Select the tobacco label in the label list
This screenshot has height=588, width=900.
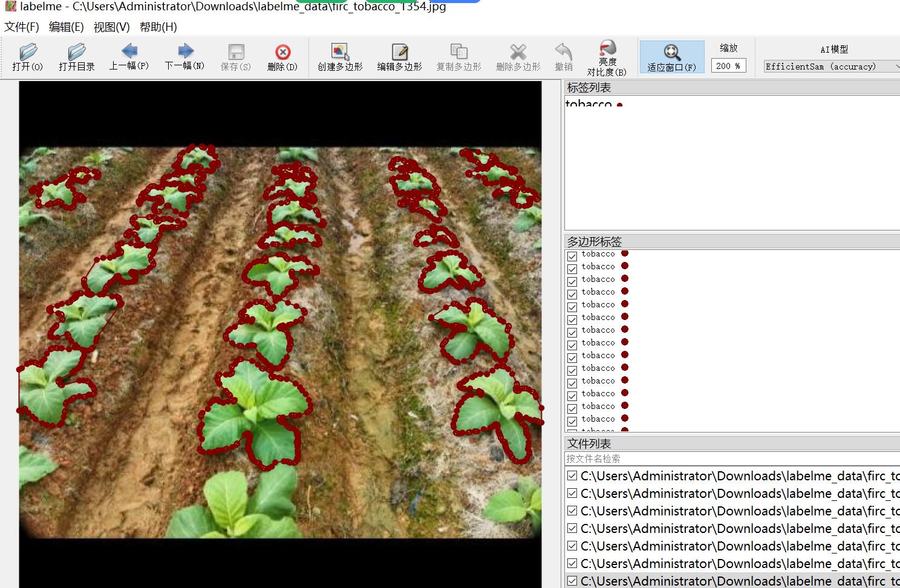(x=589, y=104)
